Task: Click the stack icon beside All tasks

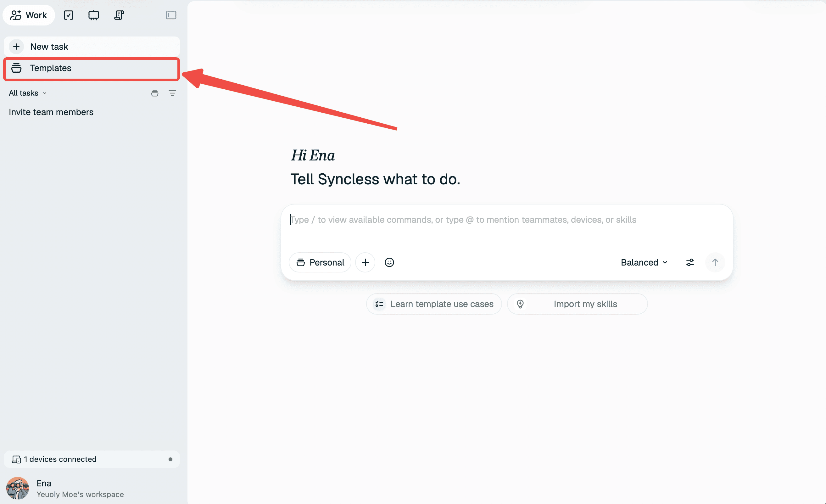Action: point(154,93)
